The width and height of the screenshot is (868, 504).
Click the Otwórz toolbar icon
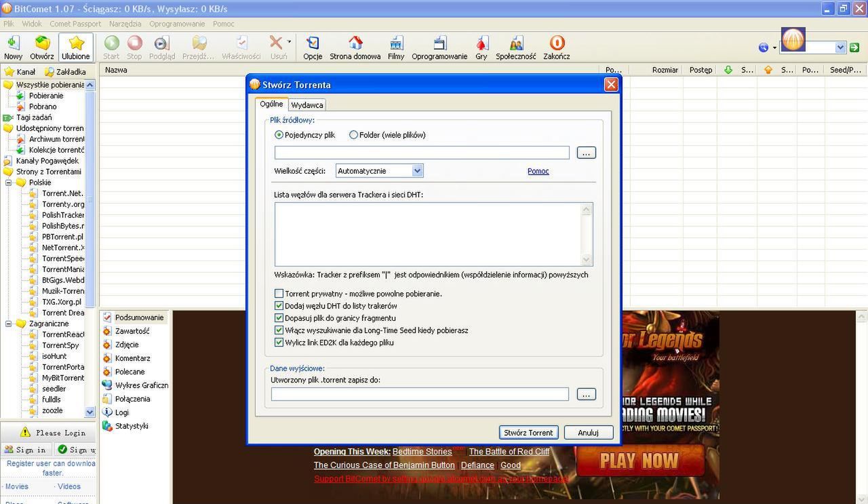click(x=42, y=47)
